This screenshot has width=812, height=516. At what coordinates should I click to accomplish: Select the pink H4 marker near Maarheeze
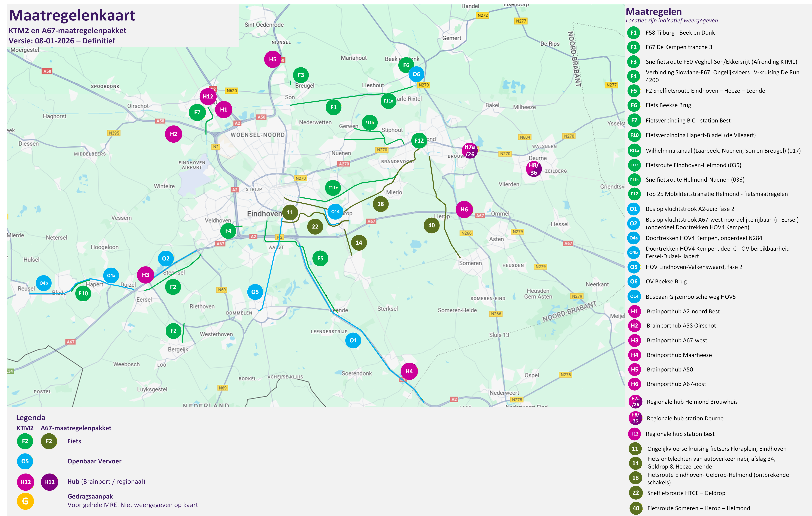click(409, 371)
